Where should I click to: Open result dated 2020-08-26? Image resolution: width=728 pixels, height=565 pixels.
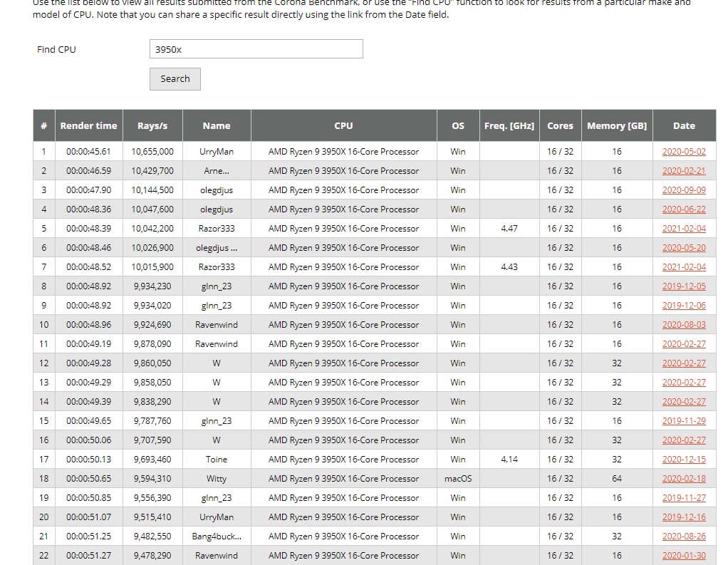tap(683, 537)
